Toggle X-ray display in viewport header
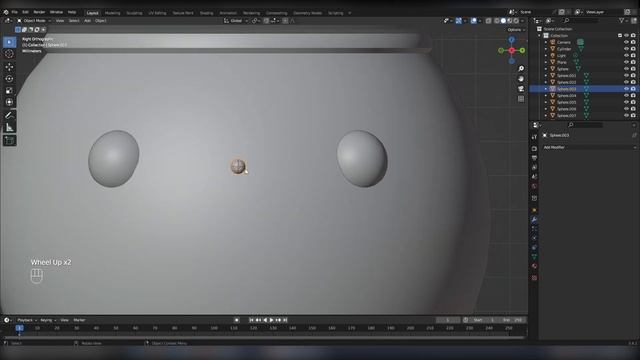 (x=488, y=20)
